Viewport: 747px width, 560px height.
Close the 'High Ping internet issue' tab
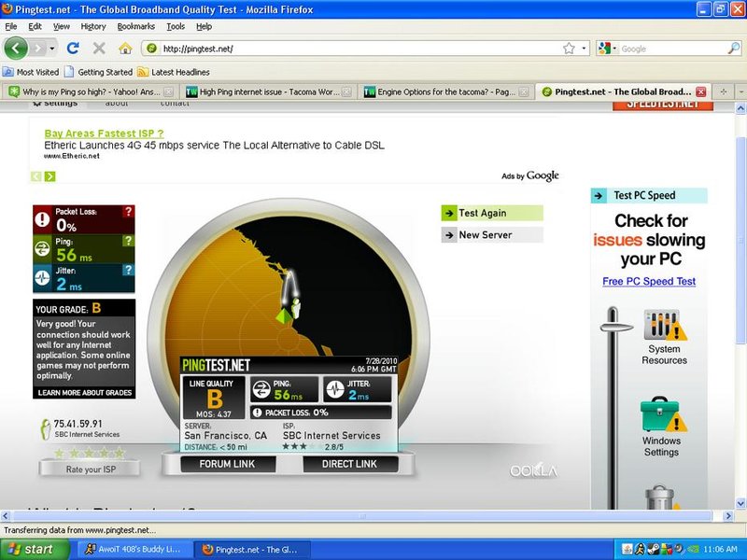pos(347,91)
